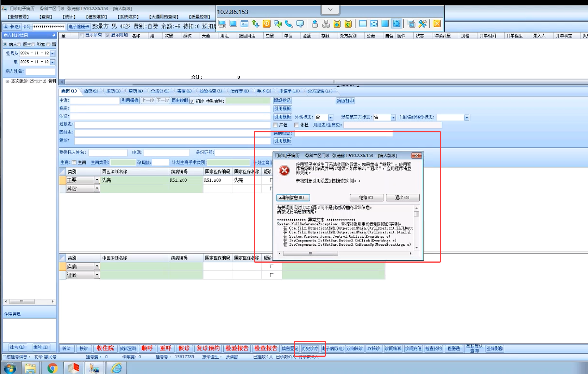Click the text chat bubbles icon

click(x=278, y=24)
